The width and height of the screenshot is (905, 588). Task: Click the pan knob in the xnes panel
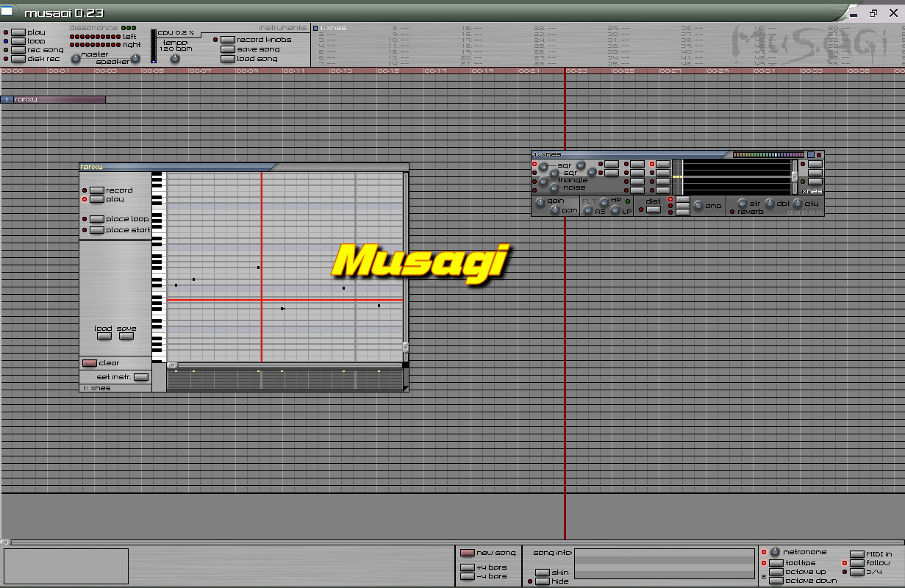coord(555,210)
